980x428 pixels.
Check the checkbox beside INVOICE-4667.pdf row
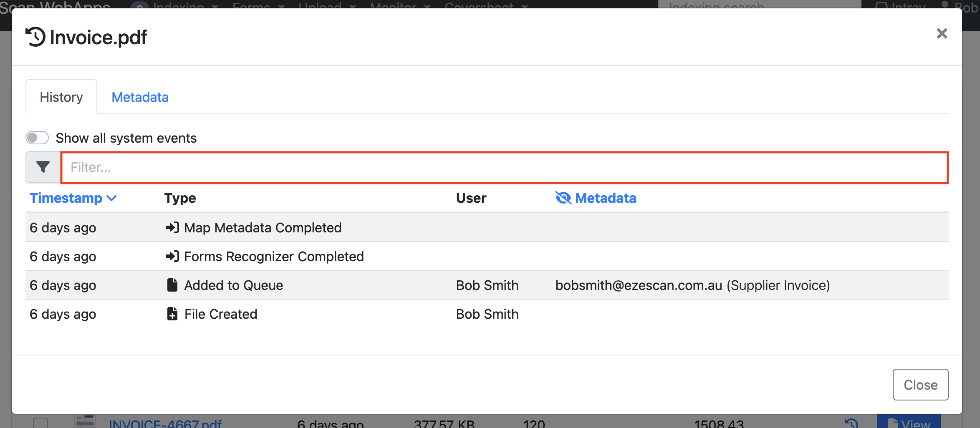(x=40, y=423)
